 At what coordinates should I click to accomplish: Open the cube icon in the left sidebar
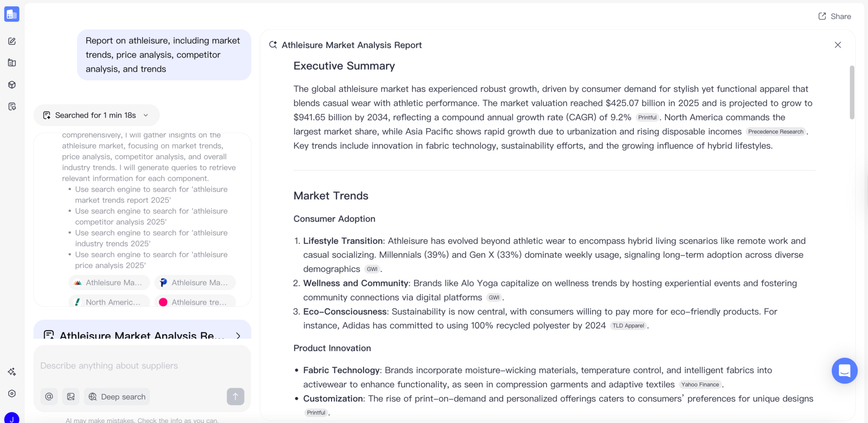tap(12, 85)
